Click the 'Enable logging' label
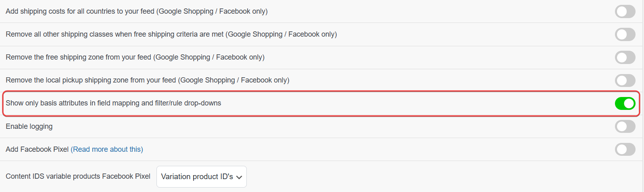The width and height of the screenshot is (644, 192). tap(29, 126)
